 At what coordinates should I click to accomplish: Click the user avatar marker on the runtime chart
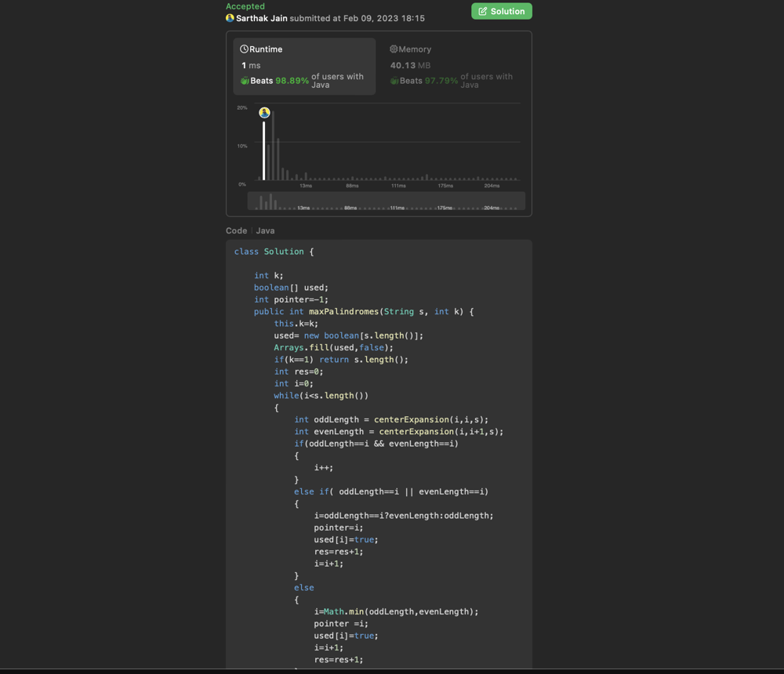click(x=264, y=113)
